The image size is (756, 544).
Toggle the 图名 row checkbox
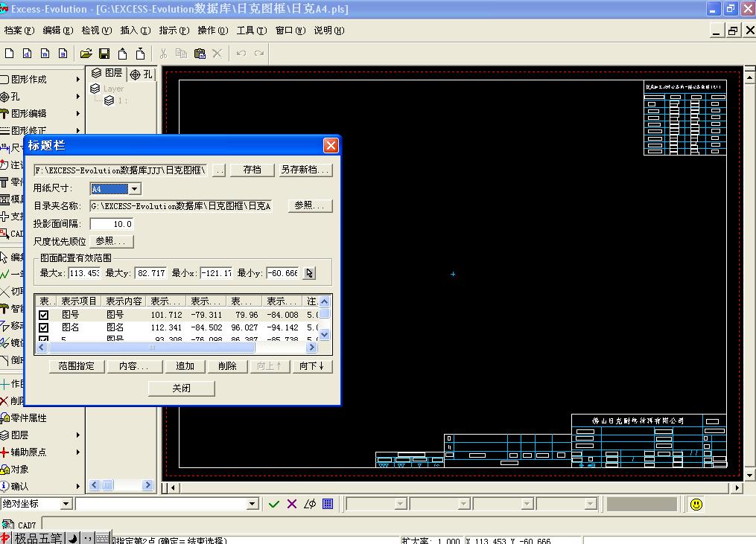click(44, 327)
